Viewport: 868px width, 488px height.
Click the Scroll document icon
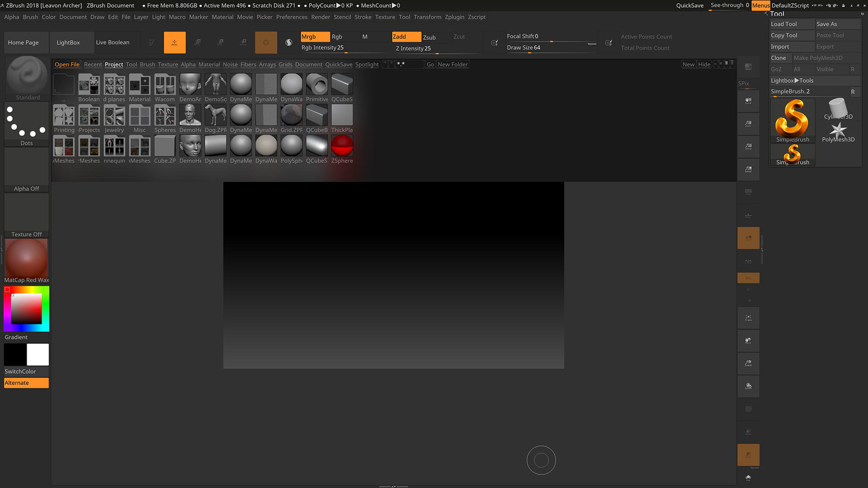[x=748, y=101]
